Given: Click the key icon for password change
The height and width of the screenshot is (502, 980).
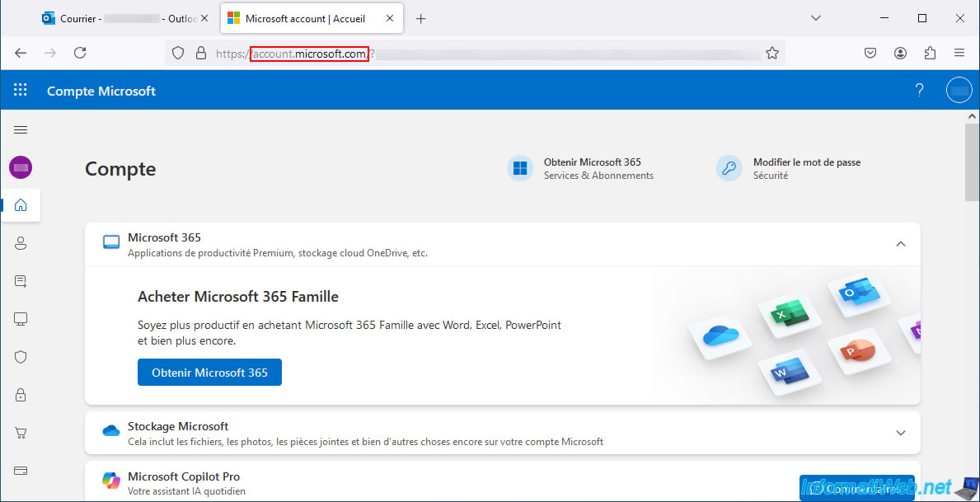Looking at the screenshot, I should pyautogui.click(x=729, y=168).
